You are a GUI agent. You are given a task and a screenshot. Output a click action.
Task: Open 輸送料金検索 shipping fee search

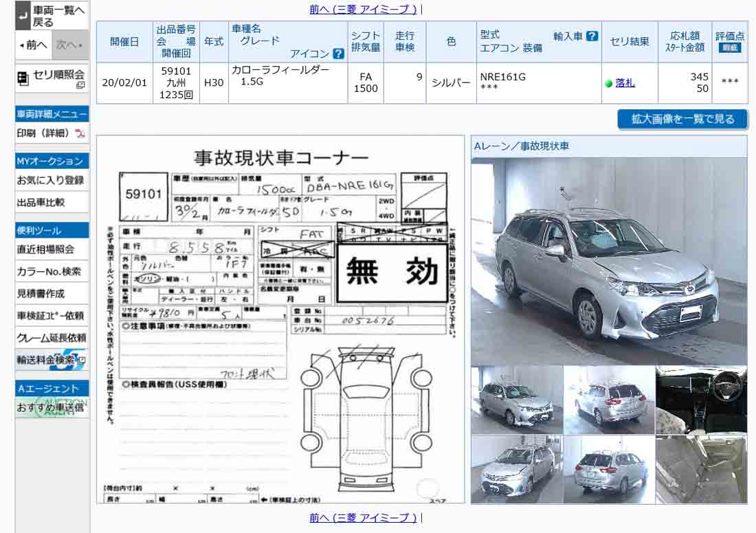click(52, 360)
